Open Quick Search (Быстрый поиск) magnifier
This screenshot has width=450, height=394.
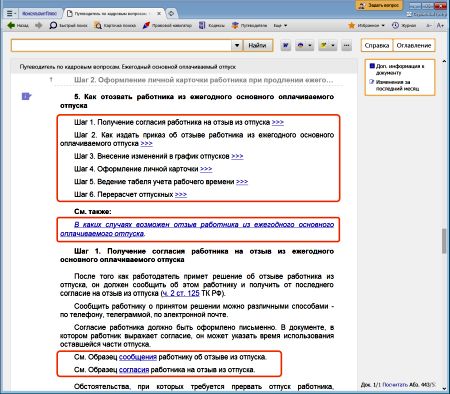[x=53, y=25]
